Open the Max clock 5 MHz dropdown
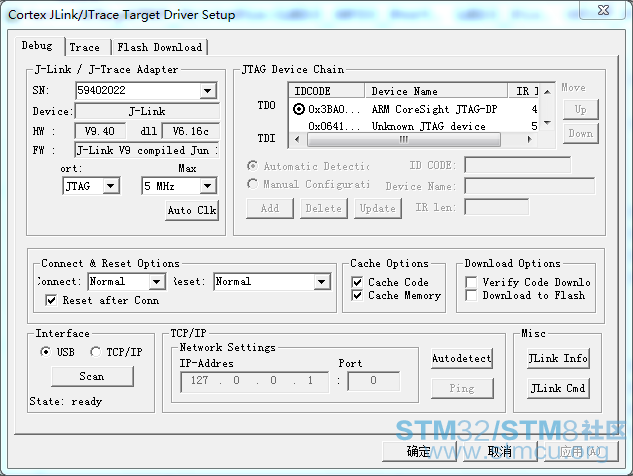Screen dimensions: 633x476 208,186
